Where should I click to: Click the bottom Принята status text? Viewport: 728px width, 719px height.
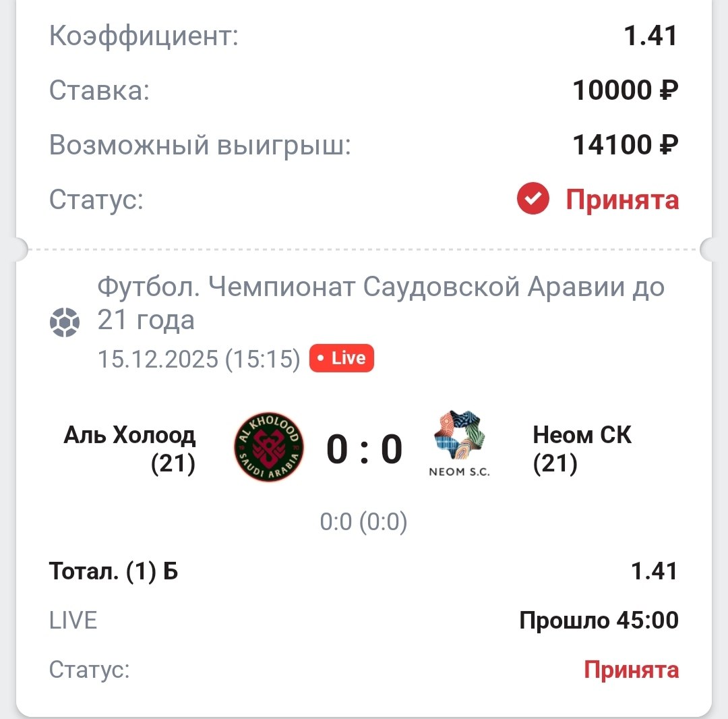click(631, 670)
